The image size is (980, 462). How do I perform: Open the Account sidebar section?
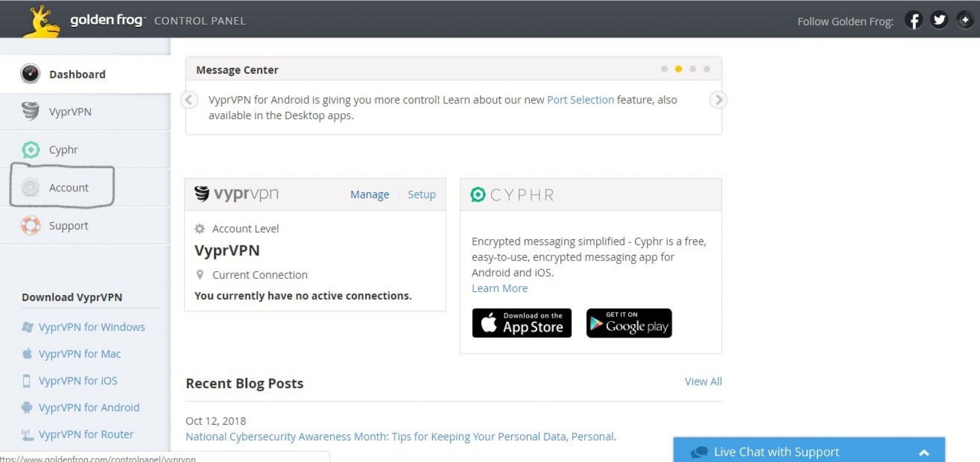(x=85, y=187)
